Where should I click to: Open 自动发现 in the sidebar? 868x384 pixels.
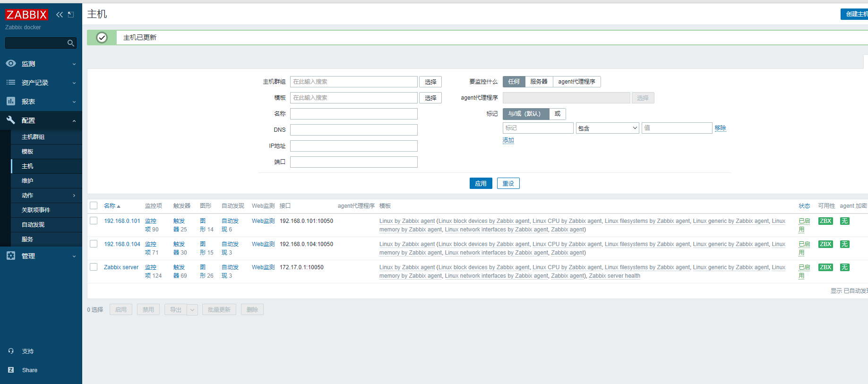(x=33, y=225)
